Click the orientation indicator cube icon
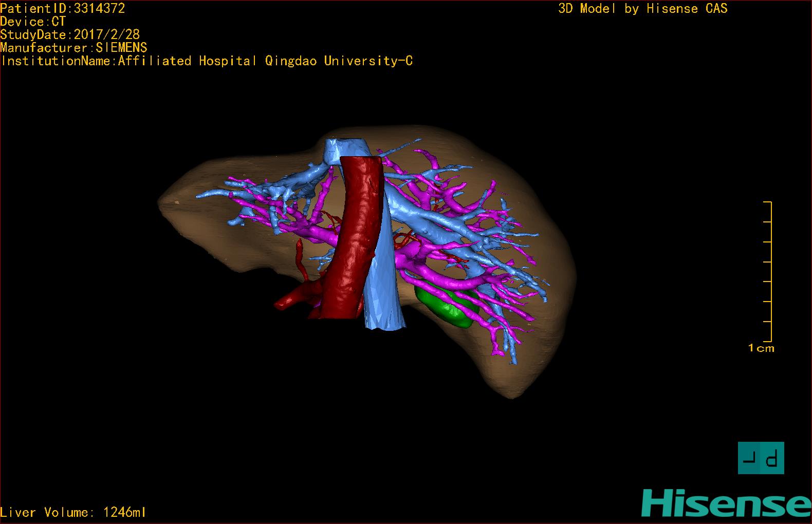The image size is (812, 524). pos(761,458)
